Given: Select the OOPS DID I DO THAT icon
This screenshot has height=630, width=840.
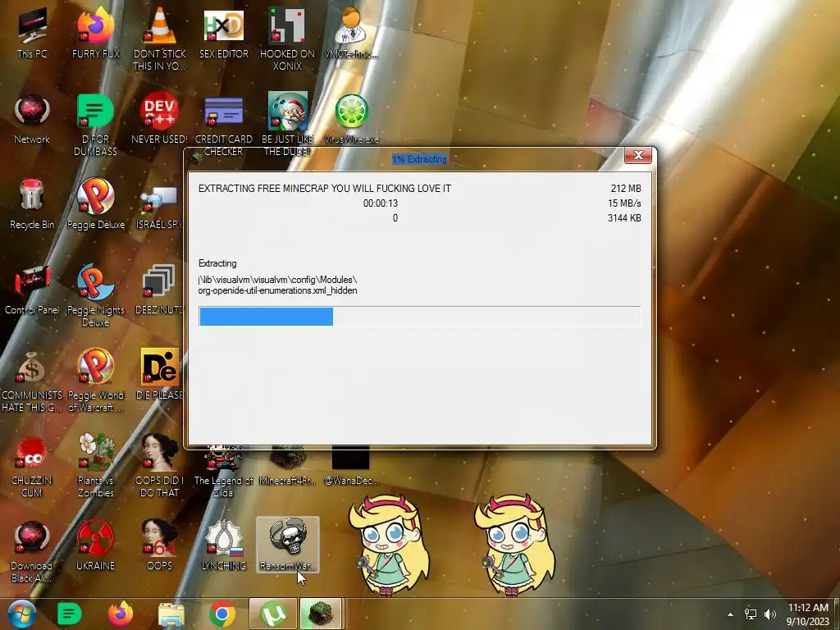Looking at the screenshot, I should pos(160,466).
